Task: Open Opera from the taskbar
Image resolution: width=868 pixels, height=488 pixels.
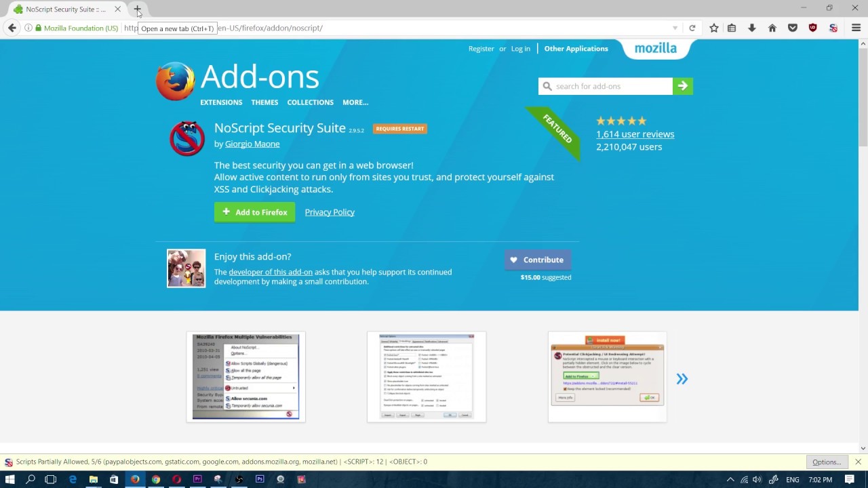Action: [176, 480]
